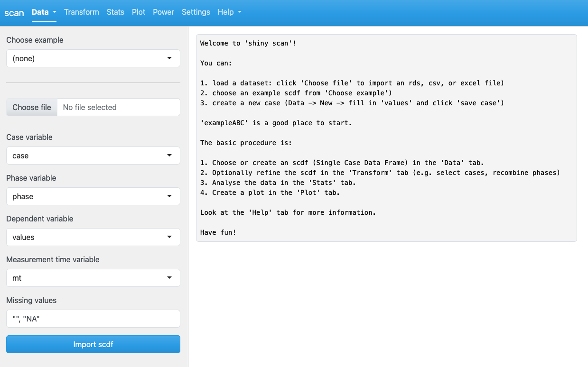Image resolution: width=588 pixels, height=367 pixels.
Task: Click the Choose file button
Action: point(32,107)
